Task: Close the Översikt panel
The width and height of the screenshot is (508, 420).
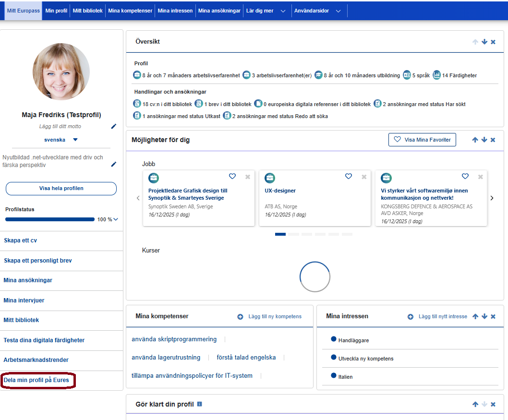Action: (x=493, y=42)
